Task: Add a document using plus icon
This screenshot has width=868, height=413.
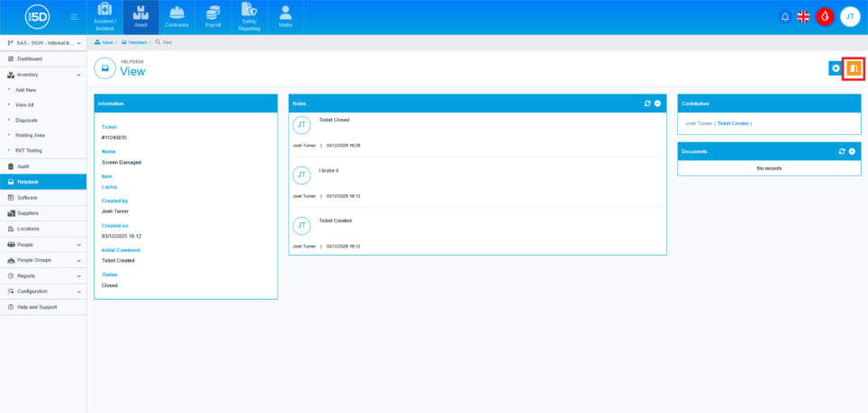Action: 852,151
